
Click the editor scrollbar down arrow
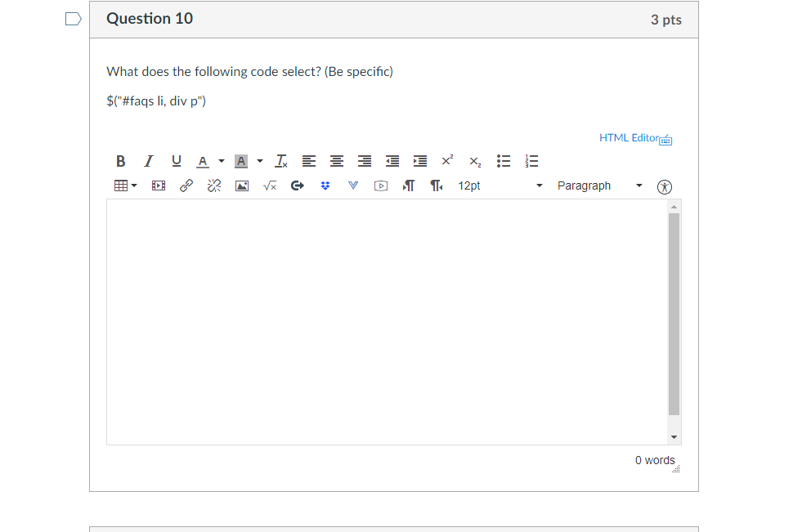click(674, 437)
